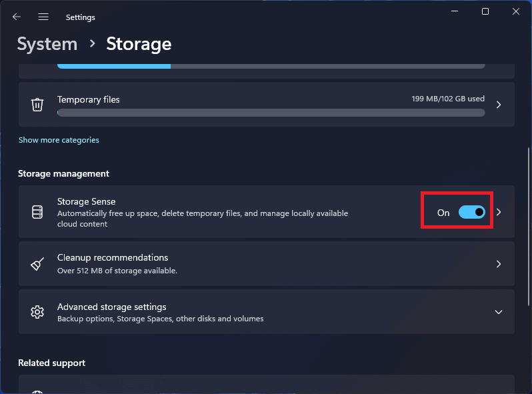Open the hamburger navigation menu
Image resolution: width=532 pixels, height=394 pixels.
(43, 17)
